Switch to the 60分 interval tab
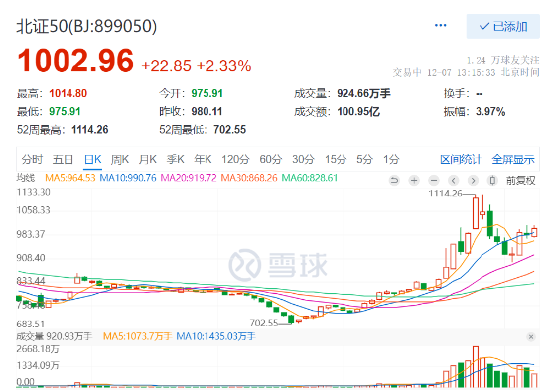The width and height of the screenshot is (550, 391). [270, 160]
